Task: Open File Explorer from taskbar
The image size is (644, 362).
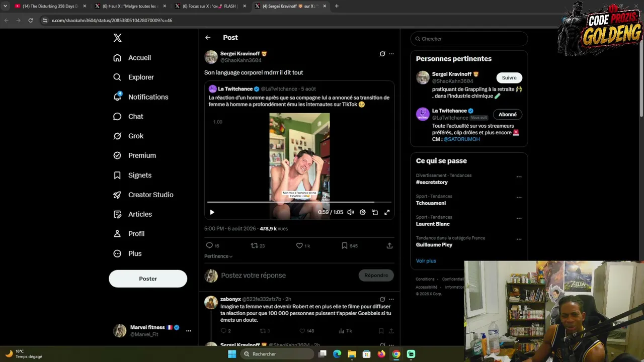Action: [352, 354]
